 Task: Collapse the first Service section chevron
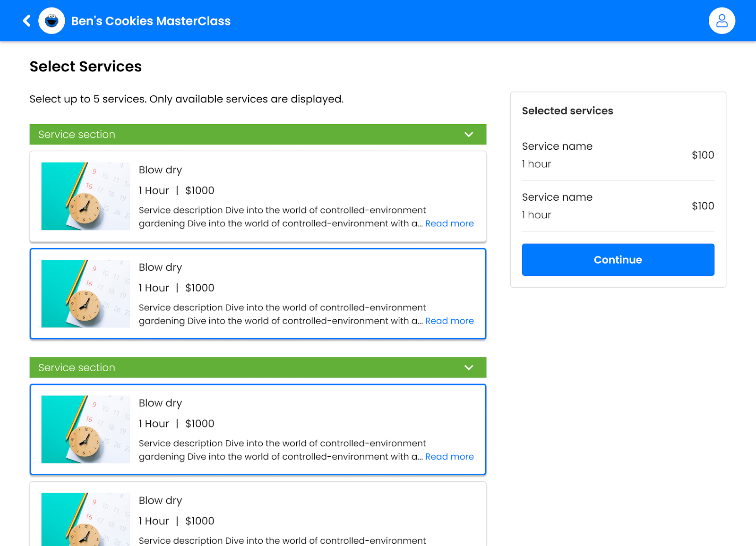tap(468, 135)
